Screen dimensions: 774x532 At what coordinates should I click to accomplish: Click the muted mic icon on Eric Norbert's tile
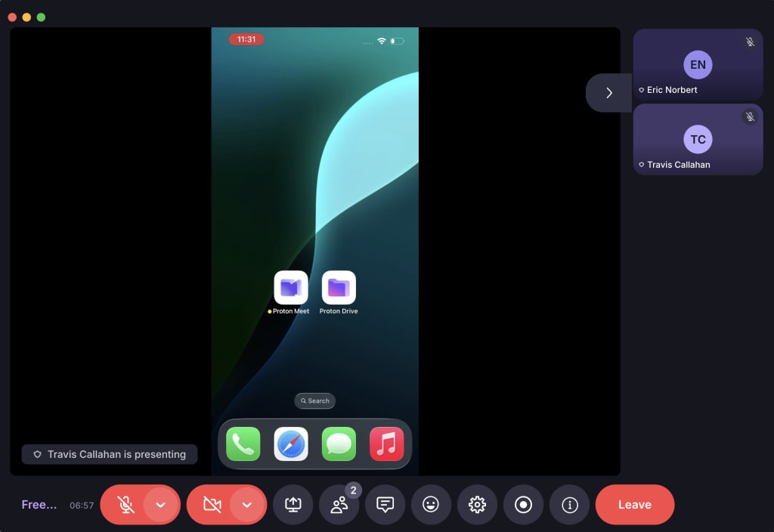[750, 42]
